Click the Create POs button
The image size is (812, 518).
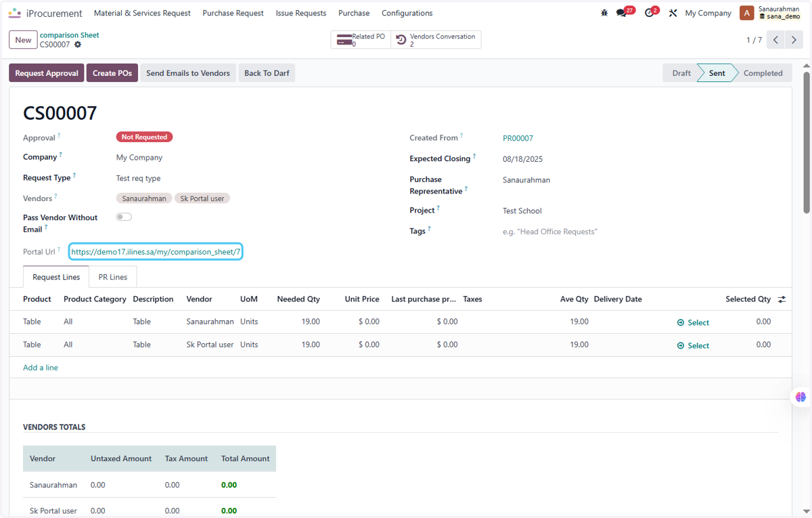(x=112, y=73)
